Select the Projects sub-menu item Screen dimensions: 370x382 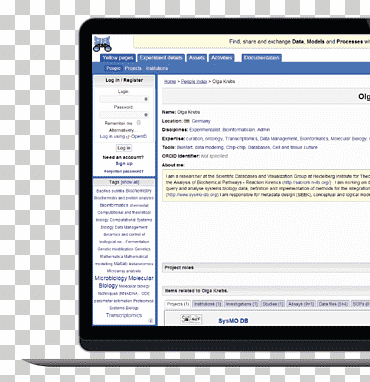click(x=133, y=68)
